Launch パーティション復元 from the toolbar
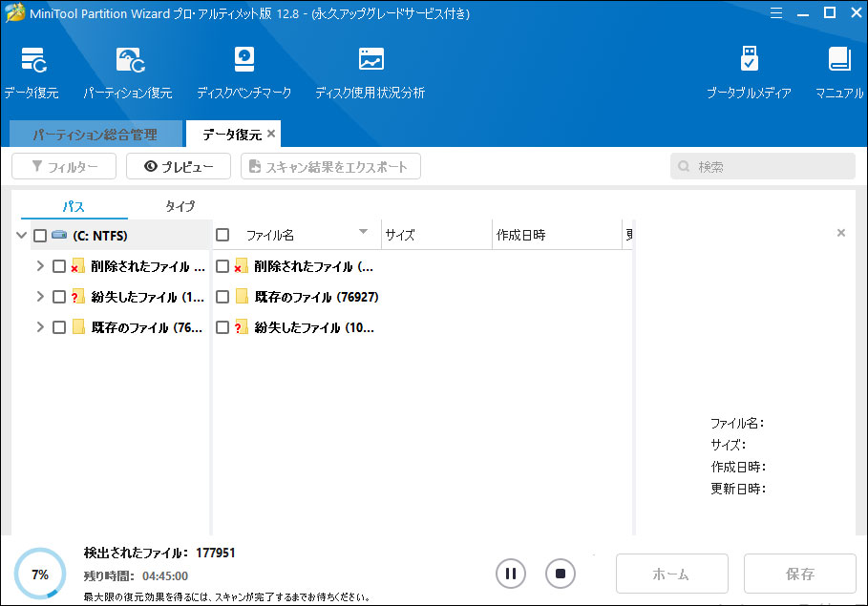 coord(128,73)
